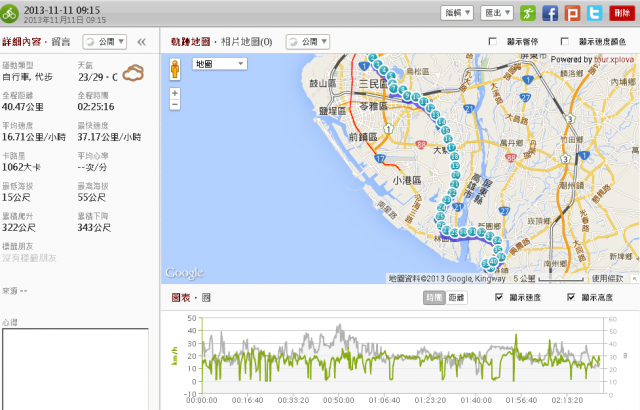
Task: Click the 2013-11-11 09:15 title
Action: (x=62, y=10)
